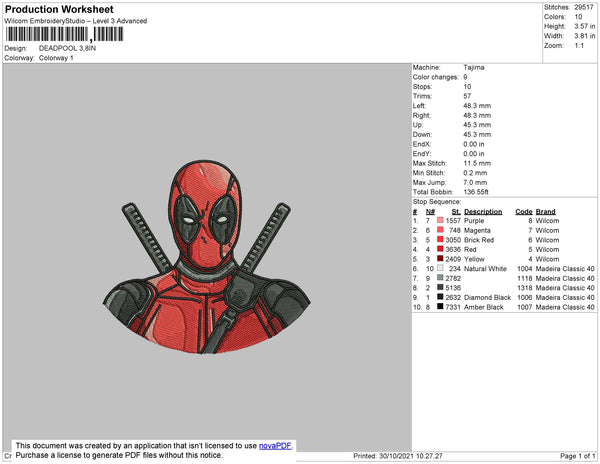Click the 'St.' column header
The width and height of the screenshot is (600, 464).
click(x=456, y=212)
